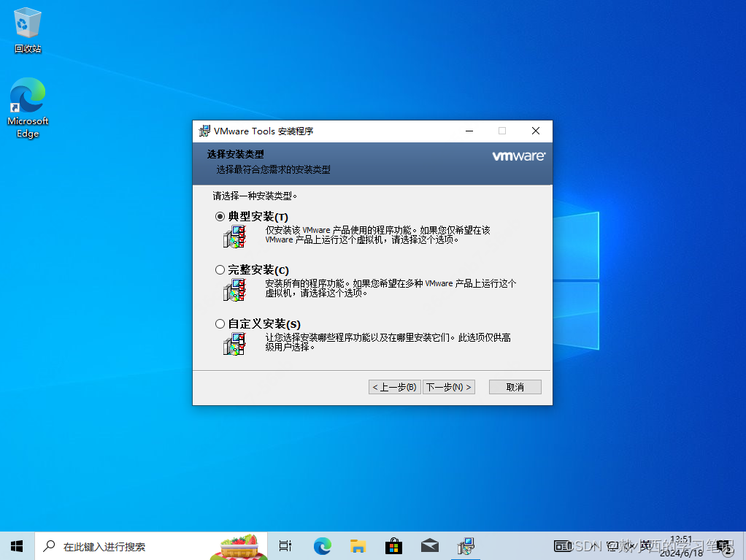Select the 典型安装(T) radio button
746x560 pixels.
(x=220, y=217)
